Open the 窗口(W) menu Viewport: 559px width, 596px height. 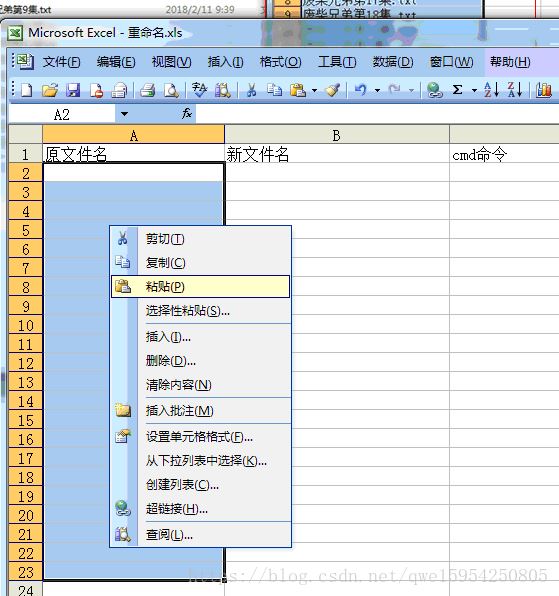(x=451, y=62)
